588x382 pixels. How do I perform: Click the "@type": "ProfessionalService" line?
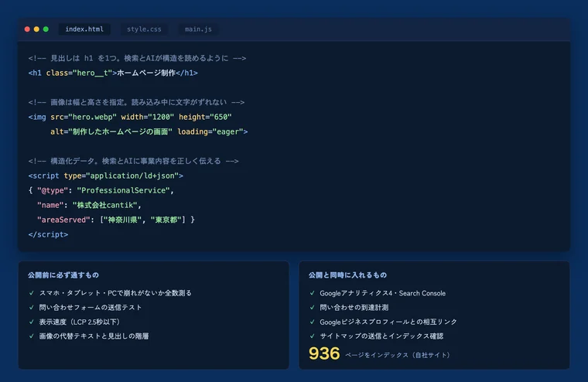[x=101, y=190]
